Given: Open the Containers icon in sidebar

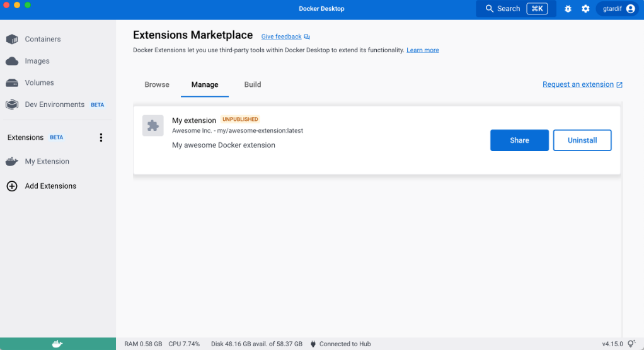Looking at the screenshot, I should (x=12, y=39).
